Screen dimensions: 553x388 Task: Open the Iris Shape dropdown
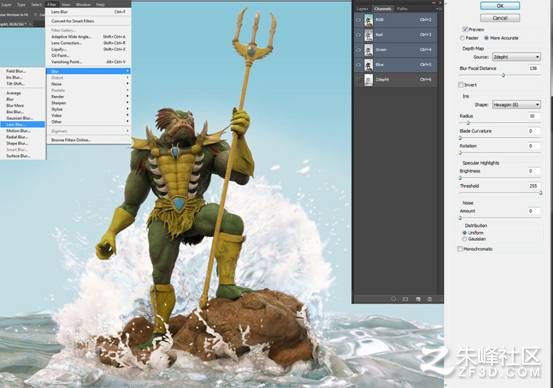[x=516, y=105]
